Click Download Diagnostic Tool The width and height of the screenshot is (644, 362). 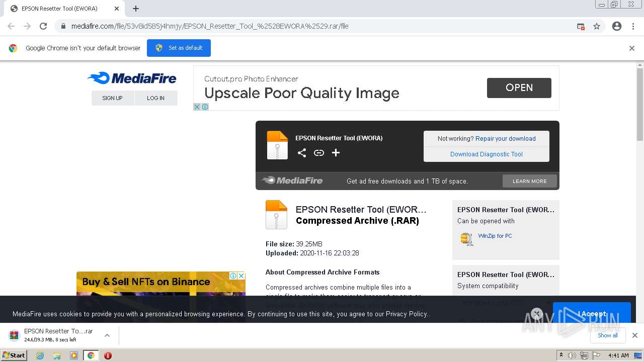[487, 154]
